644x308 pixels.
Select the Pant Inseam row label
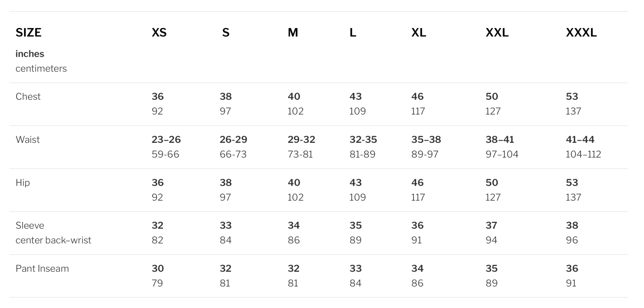tap(42, 269)
